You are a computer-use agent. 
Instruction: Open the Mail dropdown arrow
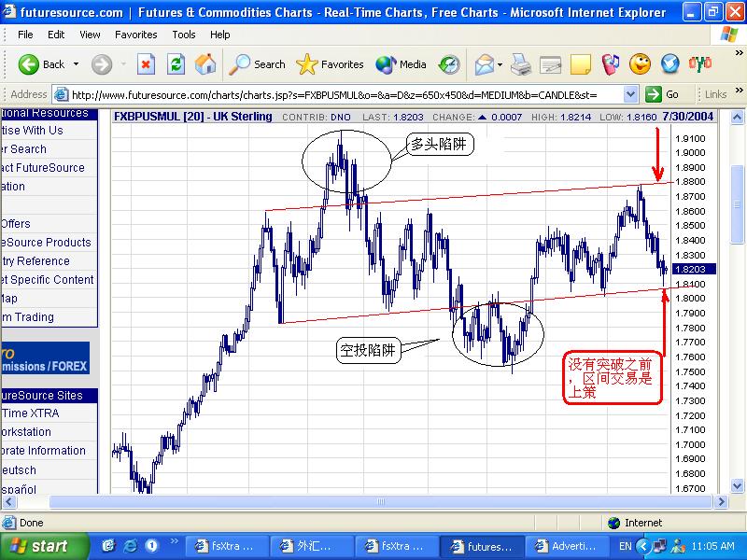point(500,63)
